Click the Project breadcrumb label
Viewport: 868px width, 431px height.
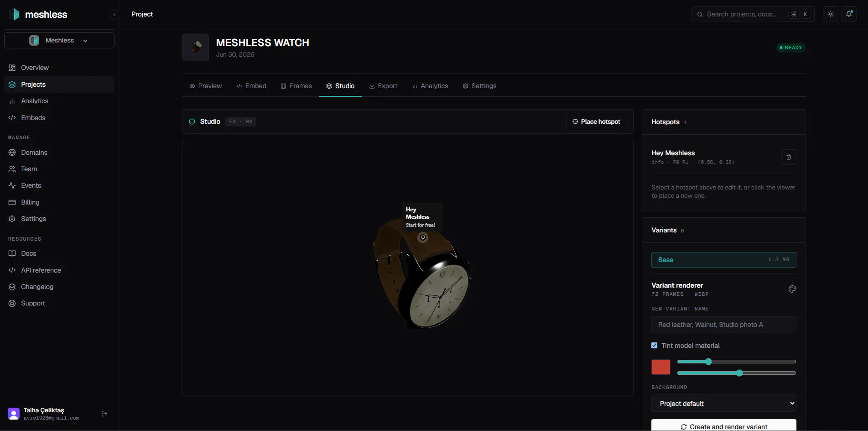point(142,14)
